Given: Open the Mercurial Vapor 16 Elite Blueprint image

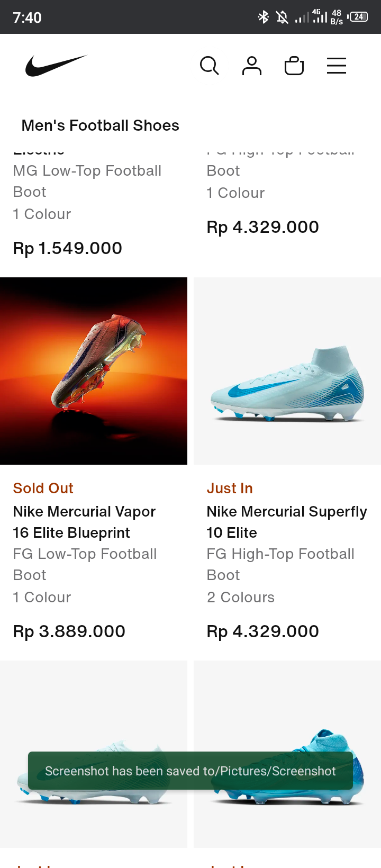Looking at the screenshot, I should pyautogui.click(x=94, y=371).
